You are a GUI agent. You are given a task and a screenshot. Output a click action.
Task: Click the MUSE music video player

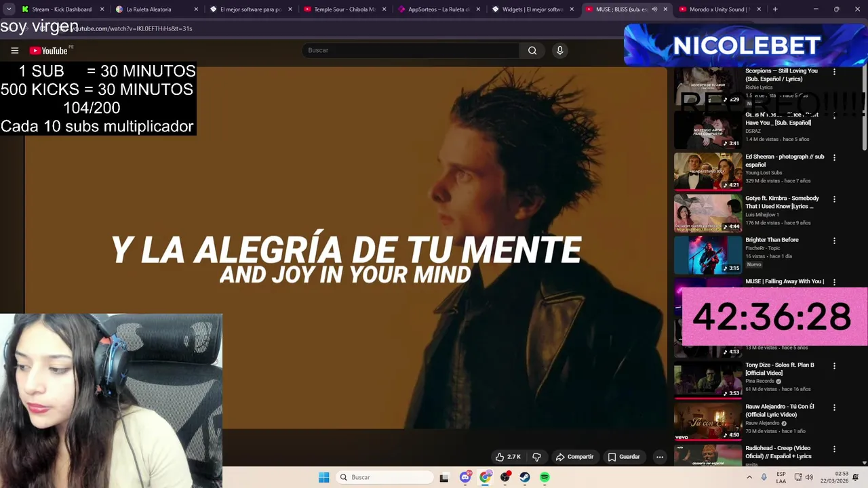[346, 247]
